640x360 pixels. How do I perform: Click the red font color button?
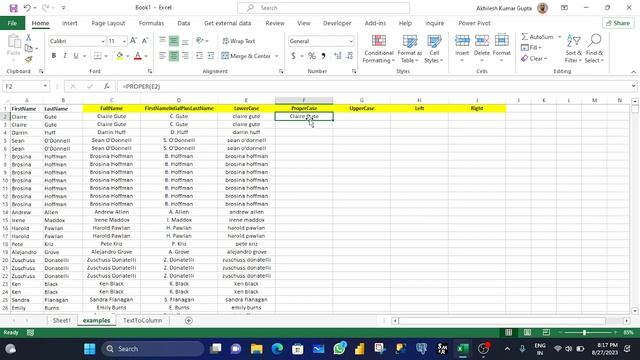click(x=138, y=56)
